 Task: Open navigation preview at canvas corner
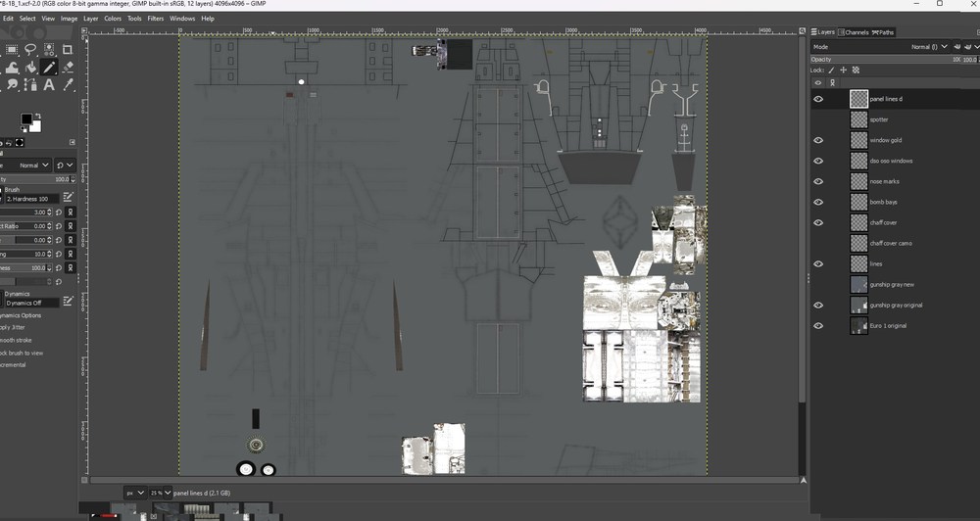point(804,480)
